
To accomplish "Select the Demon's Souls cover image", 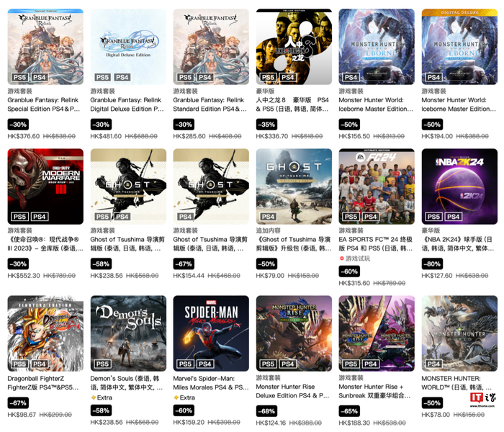I will click(x=128, y=333).
